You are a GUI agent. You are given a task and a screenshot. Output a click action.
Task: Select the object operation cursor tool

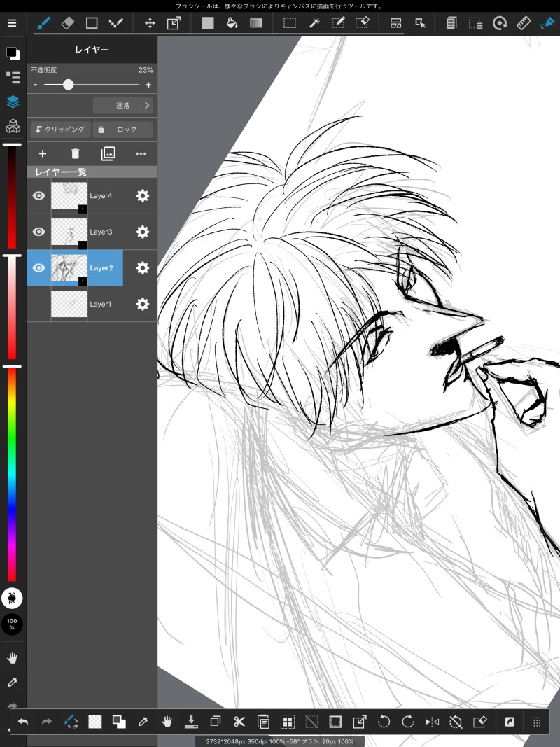[420, 23]
